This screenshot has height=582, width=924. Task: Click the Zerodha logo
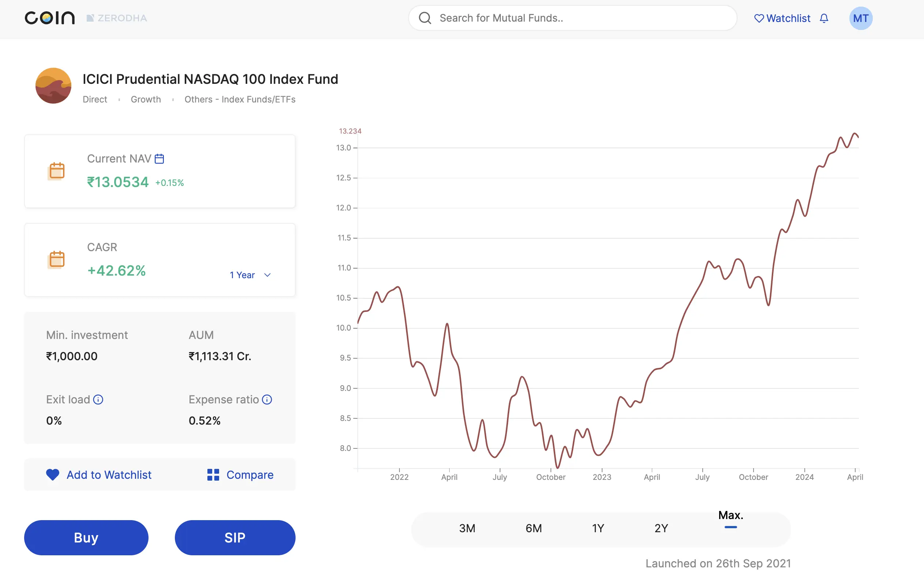117,18
